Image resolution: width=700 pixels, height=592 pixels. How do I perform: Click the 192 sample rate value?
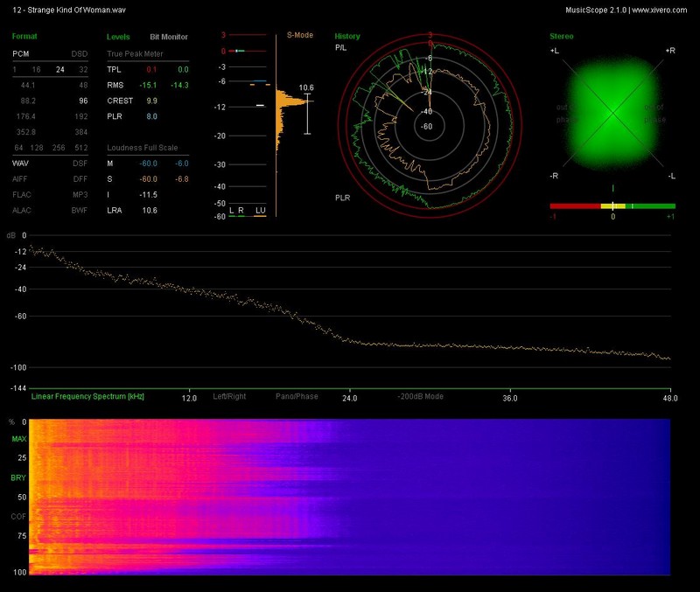[81, 116]
